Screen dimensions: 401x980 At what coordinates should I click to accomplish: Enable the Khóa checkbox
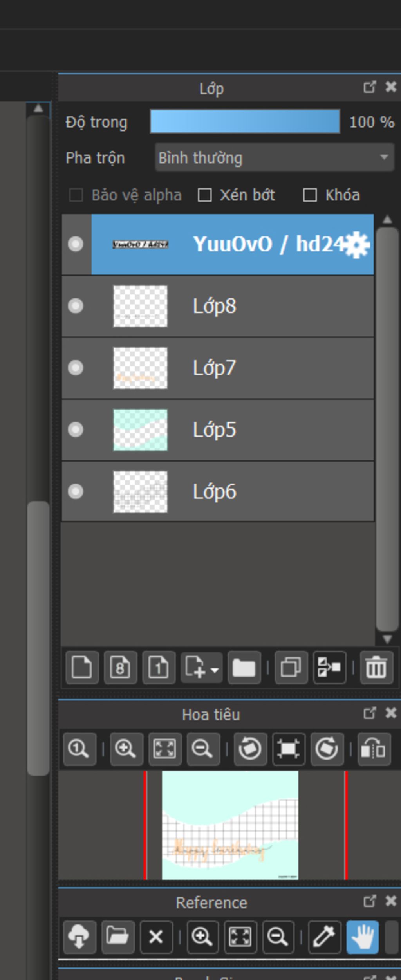(310, 195)
